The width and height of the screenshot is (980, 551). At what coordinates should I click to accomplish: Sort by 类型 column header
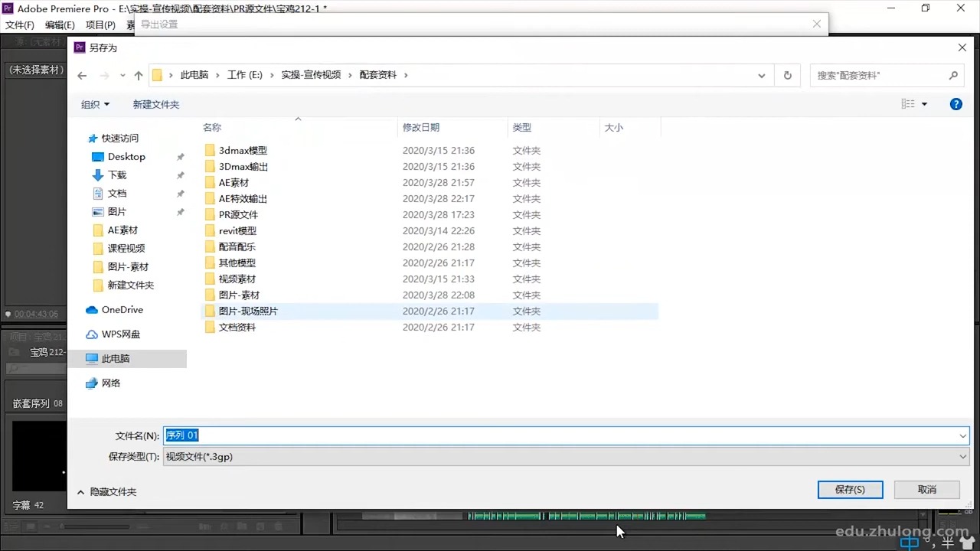[x=522, y=127]
